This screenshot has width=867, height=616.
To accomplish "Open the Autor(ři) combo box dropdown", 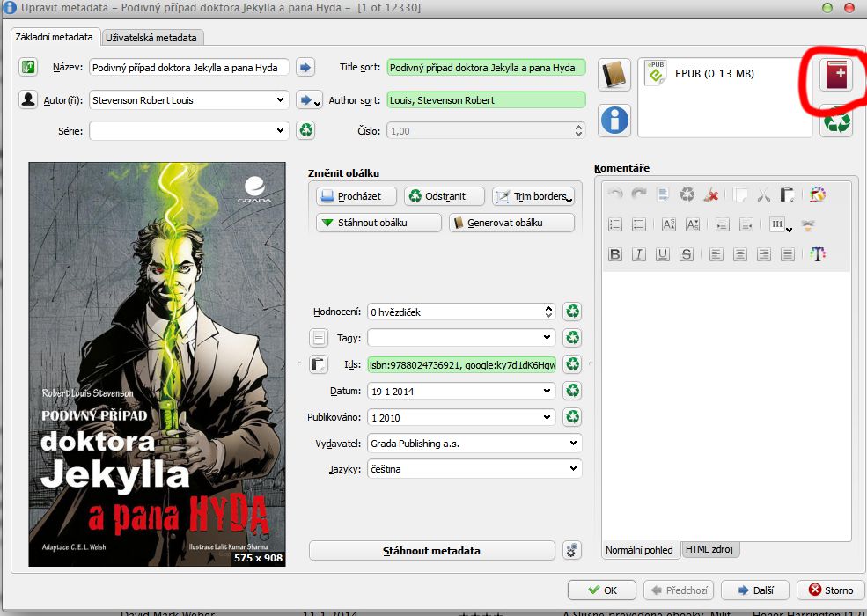I will pyautogui.click(x=280, y=100).
